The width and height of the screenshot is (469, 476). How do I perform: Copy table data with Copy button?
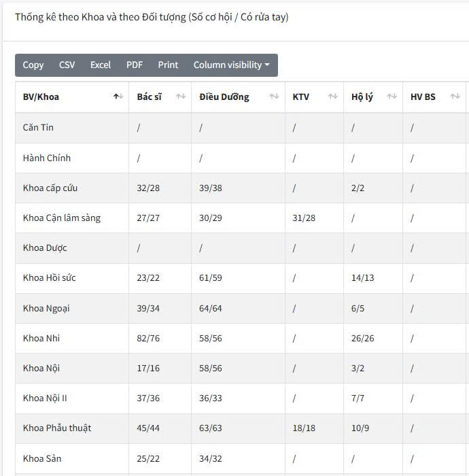pyautogui.click(x=33, y=65)
